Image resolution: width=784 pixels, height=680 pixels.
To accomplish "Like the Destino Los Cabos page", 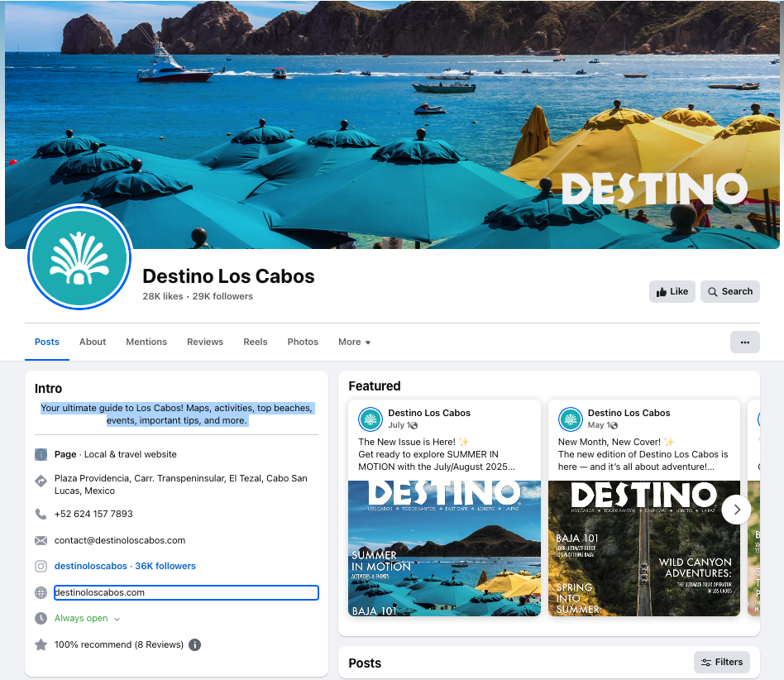I will pos(672,291).
